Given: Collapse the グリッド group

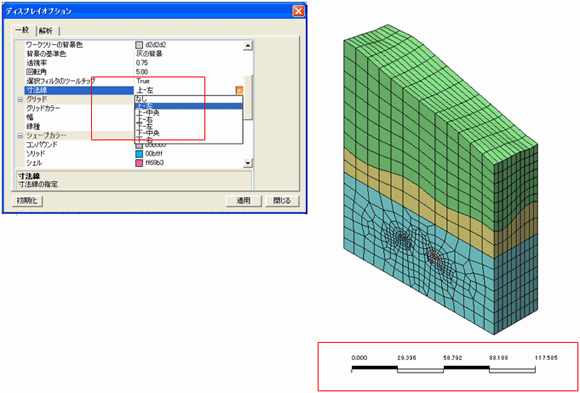Looking at the screenshot, I should click(20, 99).
